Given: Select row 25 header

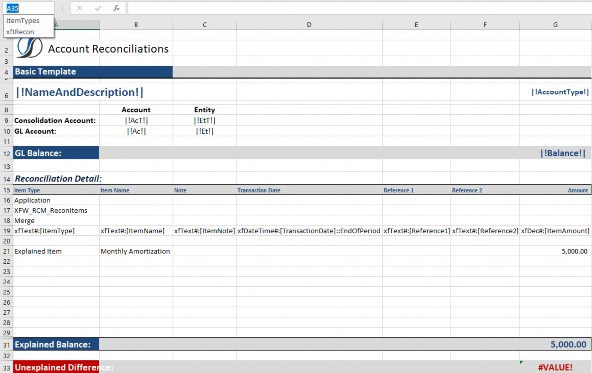Looking at the screenshot, I should (x=6, y=293).
